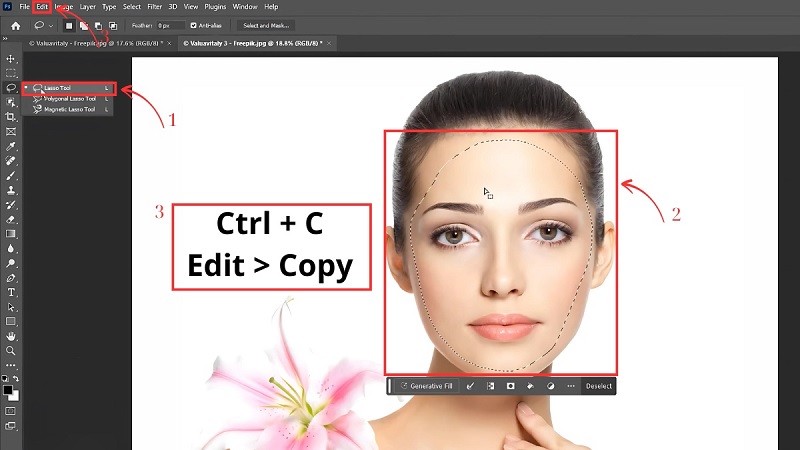This screenshot has height=450, width=800.
Task: Open the File menu
Action: point(24,7)
